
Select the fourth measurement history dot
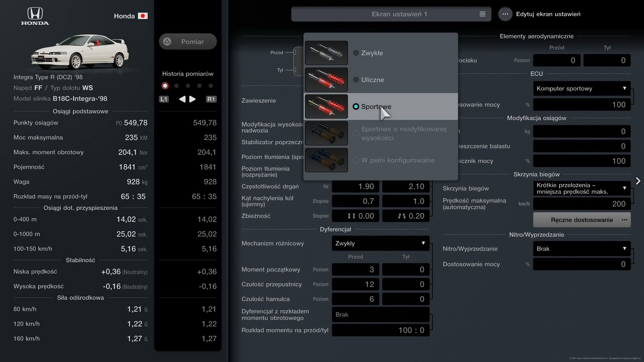tap(199, 86)
